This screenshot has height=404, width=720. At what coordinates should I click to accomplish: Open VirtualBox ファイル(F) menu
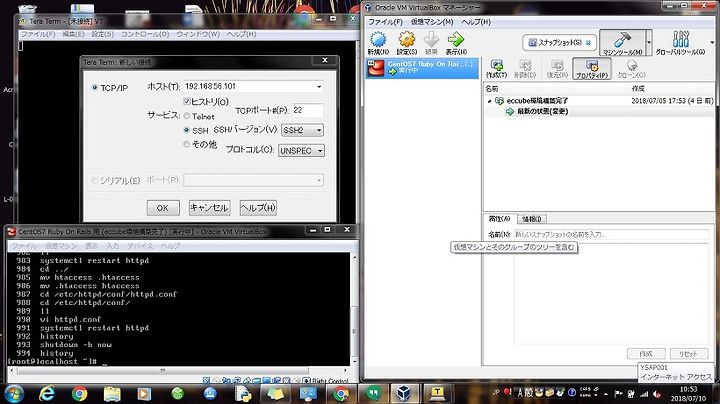tap(385, 22)
